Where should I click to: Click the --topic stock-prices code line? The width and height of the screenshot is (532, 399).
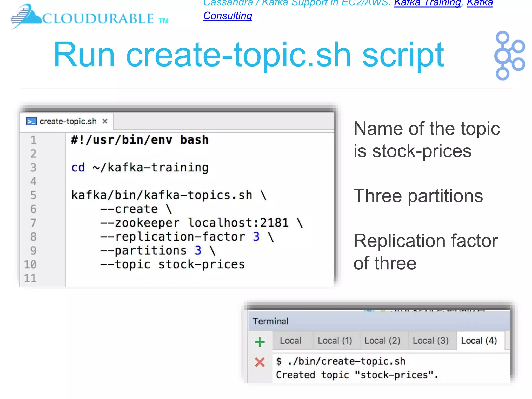172,264
